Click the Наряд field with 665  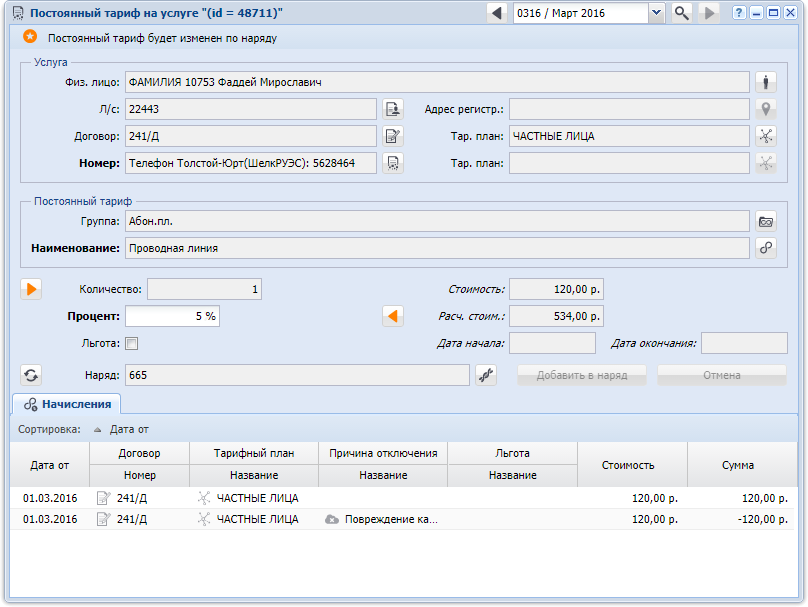tap(297, 375)
